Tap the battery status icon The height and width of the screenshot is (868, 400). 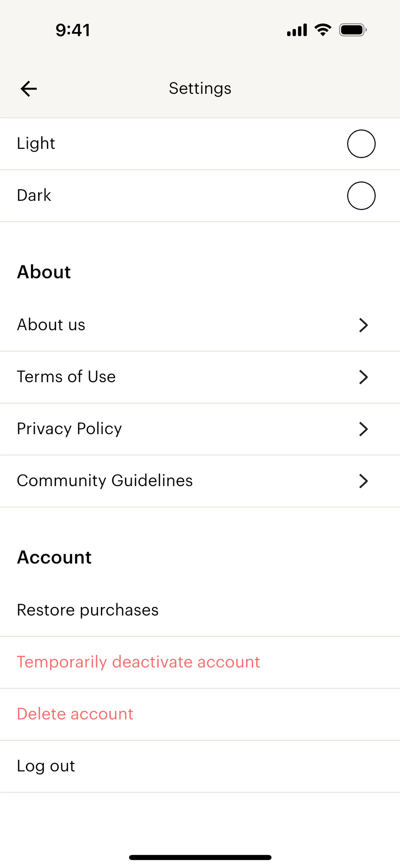(x=352, y=30)
